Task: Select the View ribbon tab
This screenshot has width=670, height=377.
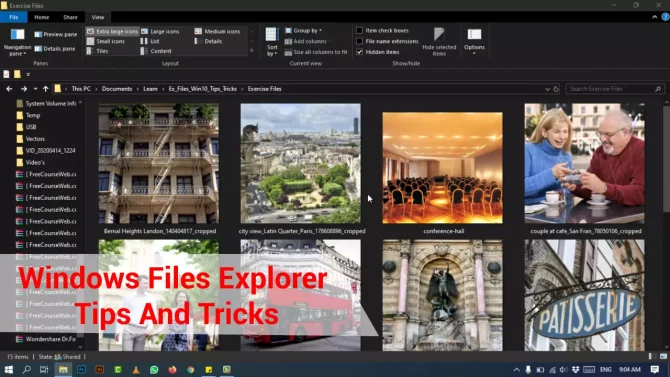Action: [x=97, y=17]
